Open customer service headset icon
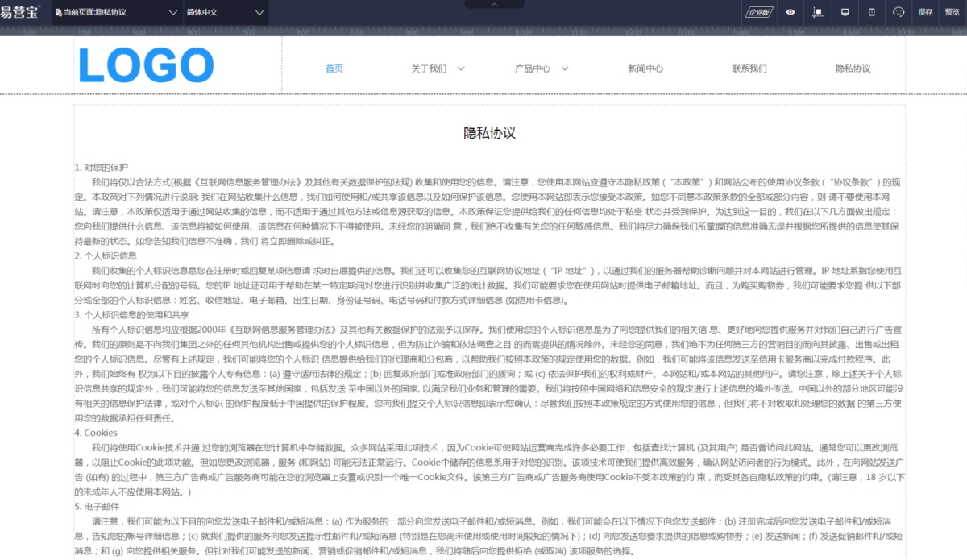 tap(899, 12)
